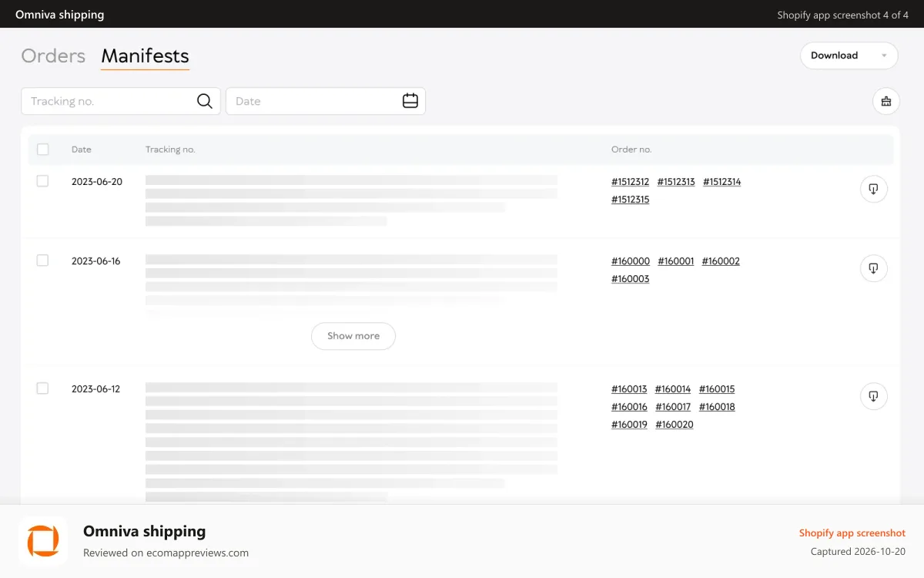Click the Order no. column header
Viewport: 924px width, 578px height.
(x=631, y=150)
